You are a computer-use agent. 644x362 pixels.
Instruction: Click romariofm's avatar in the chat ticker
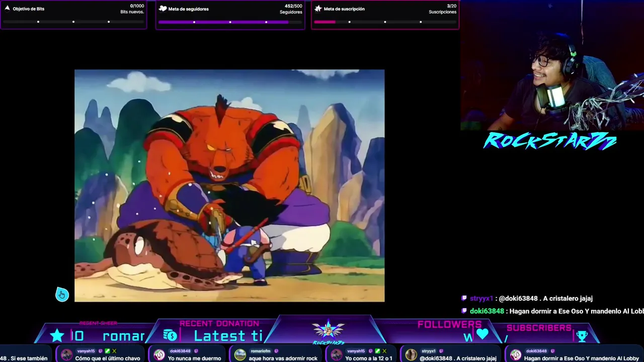click(240, 355)
